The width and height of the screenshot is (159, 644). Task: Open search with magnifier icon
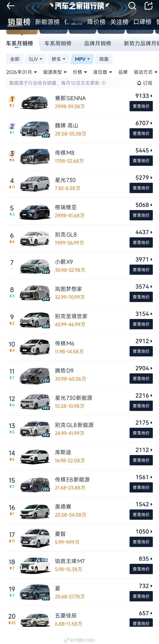132,6
